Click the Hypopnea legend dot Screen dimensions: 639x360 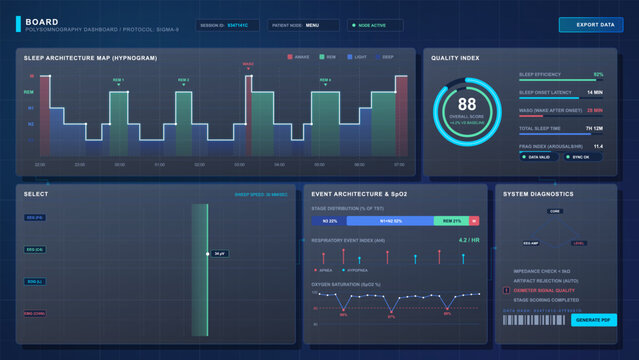click(344, 270)
